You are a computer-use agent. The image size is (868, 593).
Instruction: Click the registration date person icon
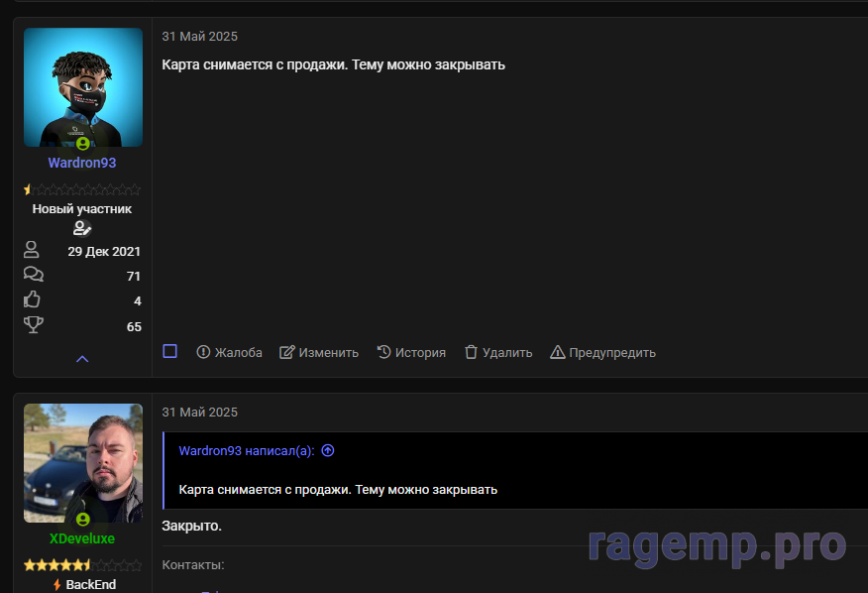tap(32, 250)
